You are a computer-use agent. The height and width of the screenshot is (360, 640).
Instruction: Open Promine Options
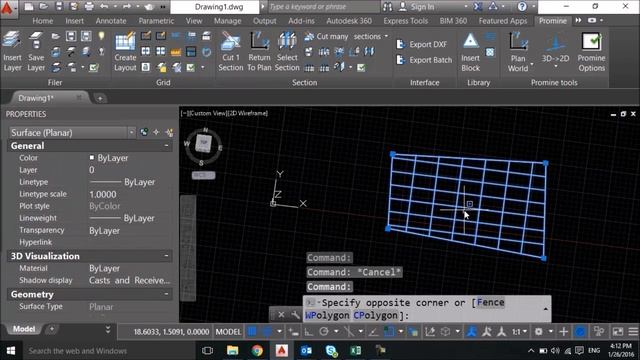click(x=591, y=51)
